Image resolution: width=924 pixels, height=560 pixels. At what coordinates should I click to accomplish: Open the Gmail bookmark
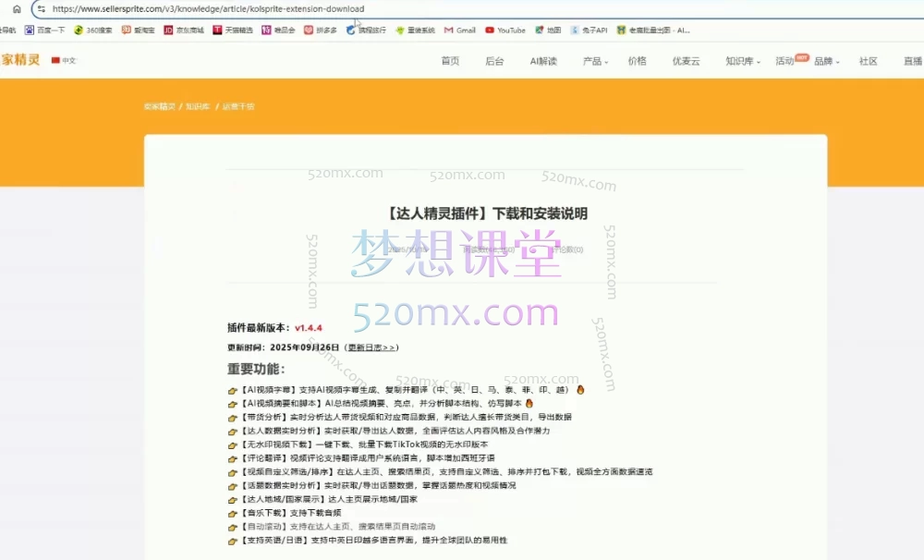459,30
